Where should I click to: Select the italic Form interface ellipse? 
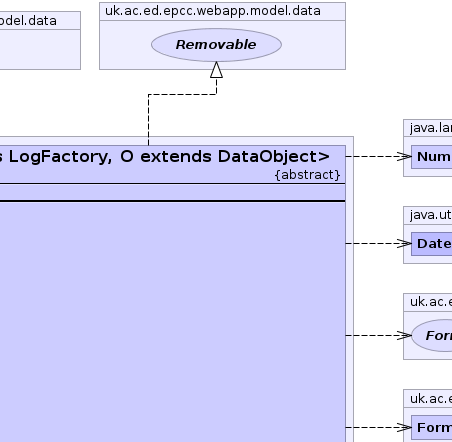[432, 335]
